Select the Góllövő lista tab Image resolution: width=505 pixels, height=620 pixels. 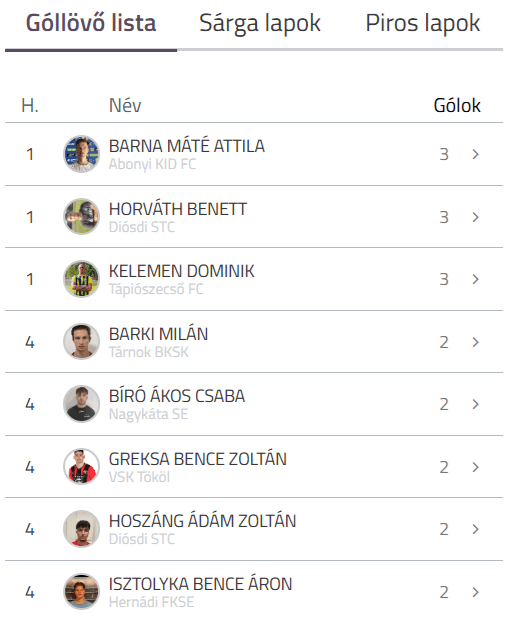click(x=91, y=23)
